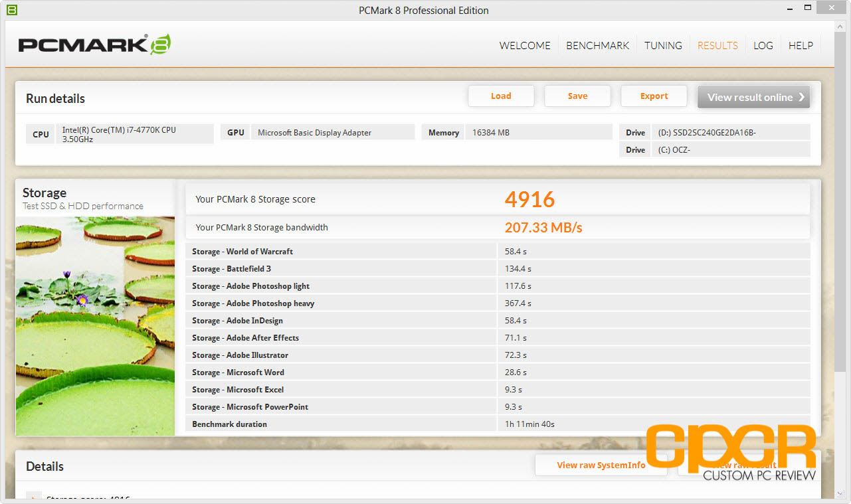
Task: Maximize the PCMark 8 window
Action: coord(806,9)
